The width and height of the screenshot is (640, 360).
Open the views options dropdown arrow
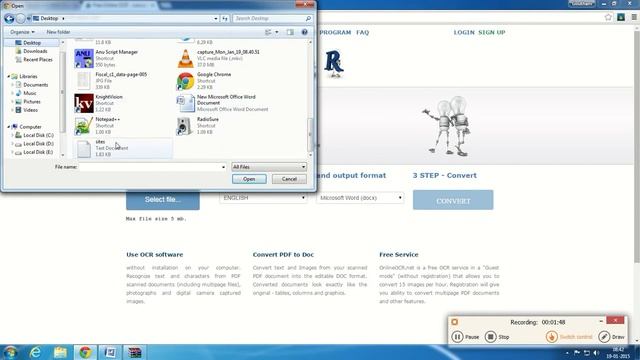[277, 32]
